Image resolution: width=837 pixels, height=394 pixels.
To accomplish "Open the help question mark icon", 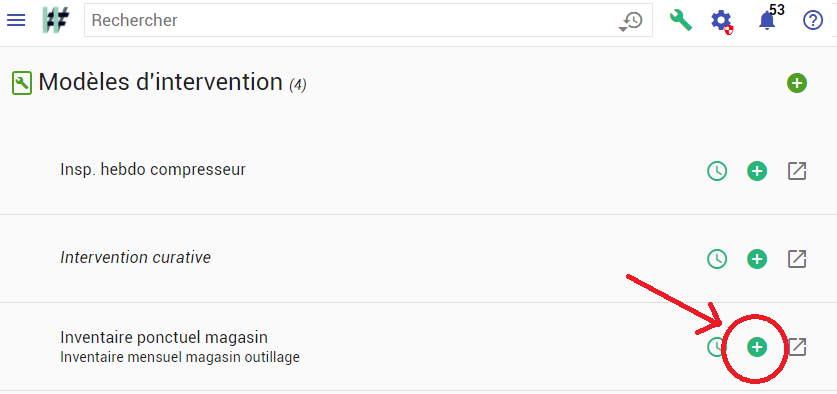I will (x=812, y=21).
